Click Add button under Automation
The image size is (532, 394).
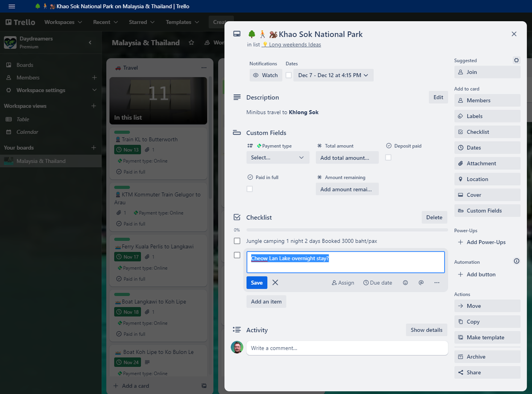pyautogui.click(x=477, y=274)
